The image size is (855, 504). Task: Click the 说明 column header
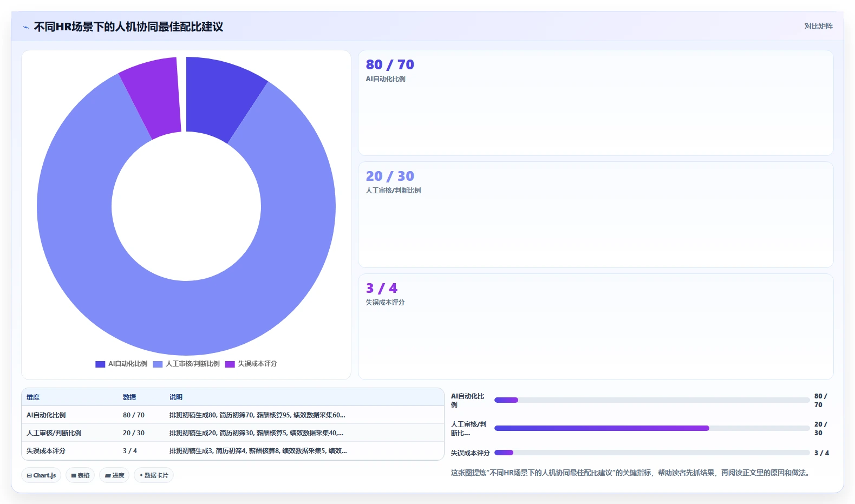pos(176,397)
